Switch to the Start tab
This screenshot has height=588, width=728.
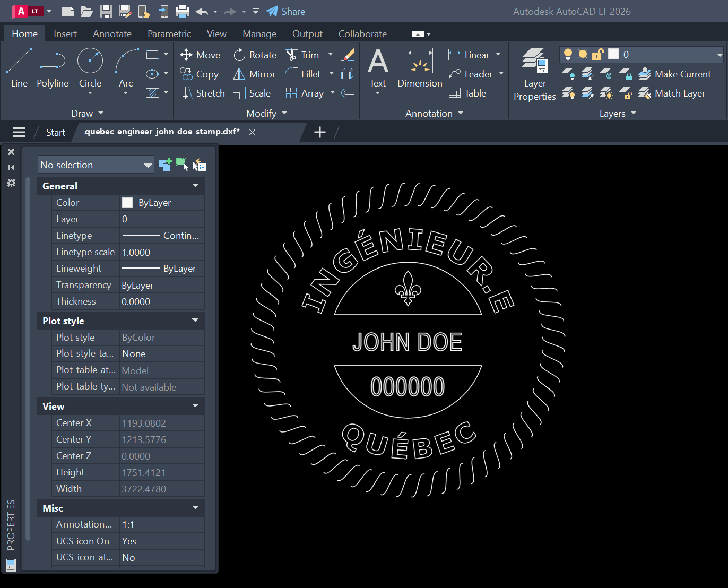coord(56,132)
